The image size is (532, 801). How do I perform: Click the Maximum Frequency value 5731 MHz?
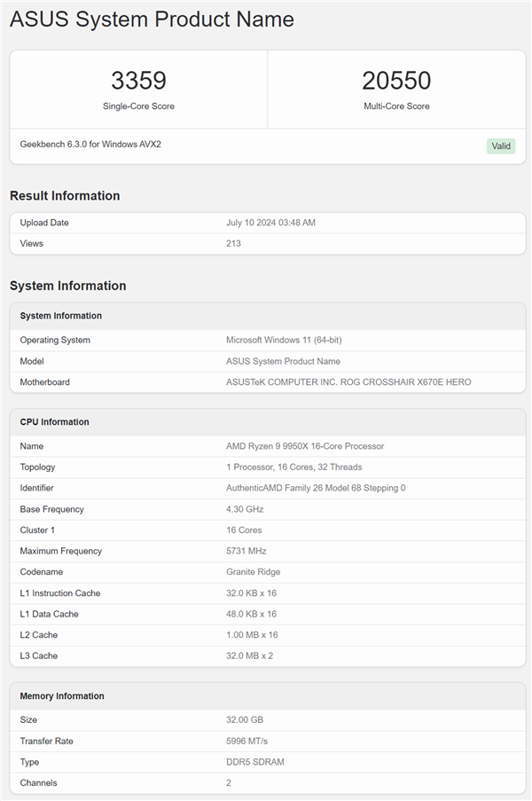click(x=245, y=551)
